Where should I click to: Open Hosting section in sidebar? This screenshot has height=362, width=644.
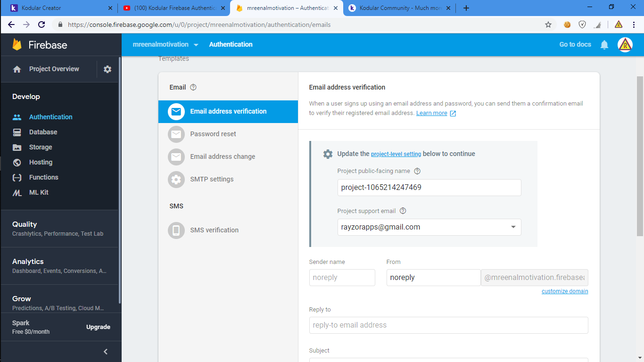[41, 162]
